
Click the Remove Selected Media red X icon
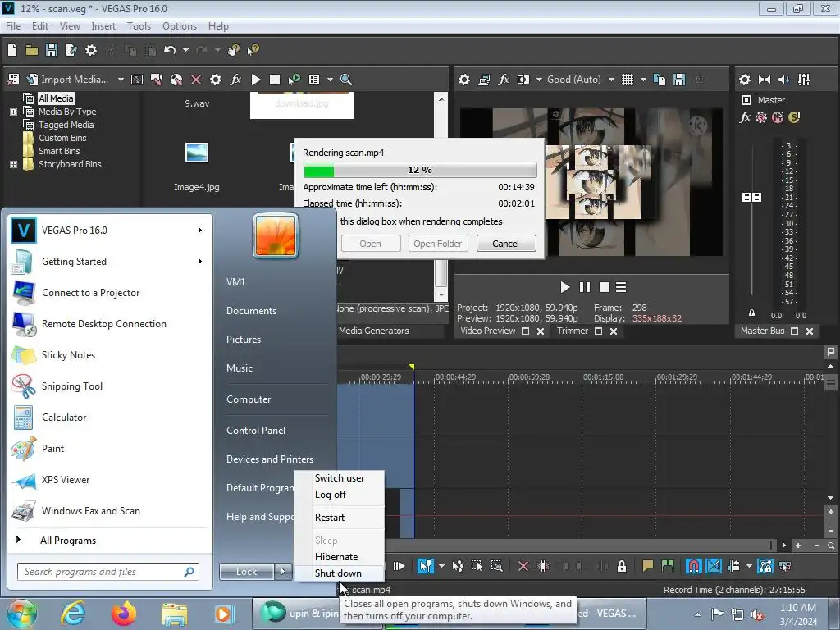point(196,80)
